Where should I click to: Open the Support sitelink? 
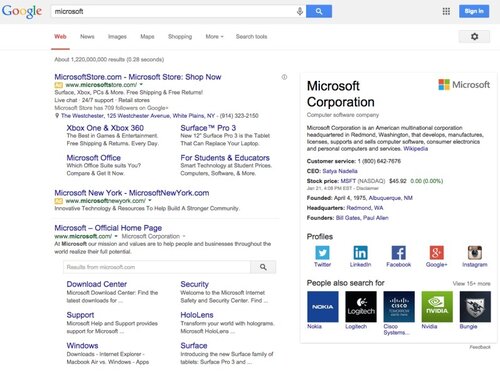pyautogui.click(x=80, y=315)
